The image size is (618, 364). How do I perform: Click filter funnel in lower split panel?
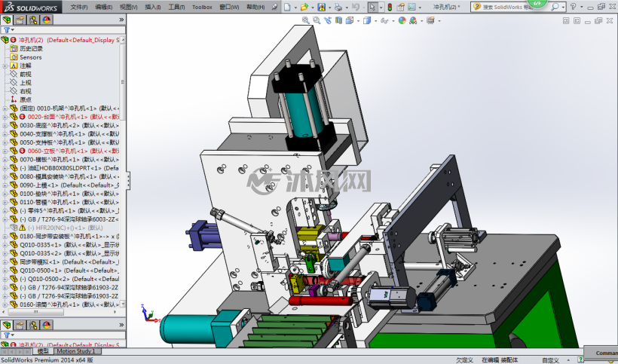point(7,335)
